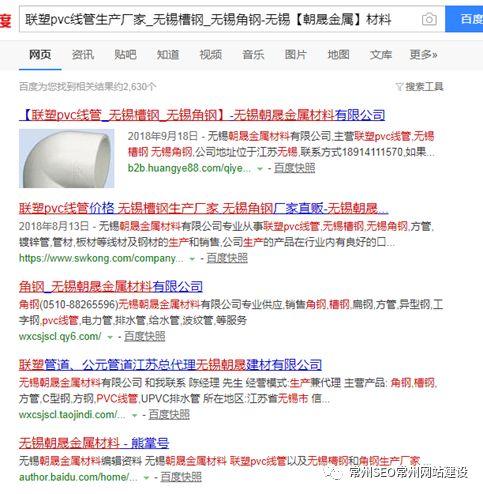Open the 地图 tab
Viewport: 483px width, 494px height.
click(x=338, y=54)
